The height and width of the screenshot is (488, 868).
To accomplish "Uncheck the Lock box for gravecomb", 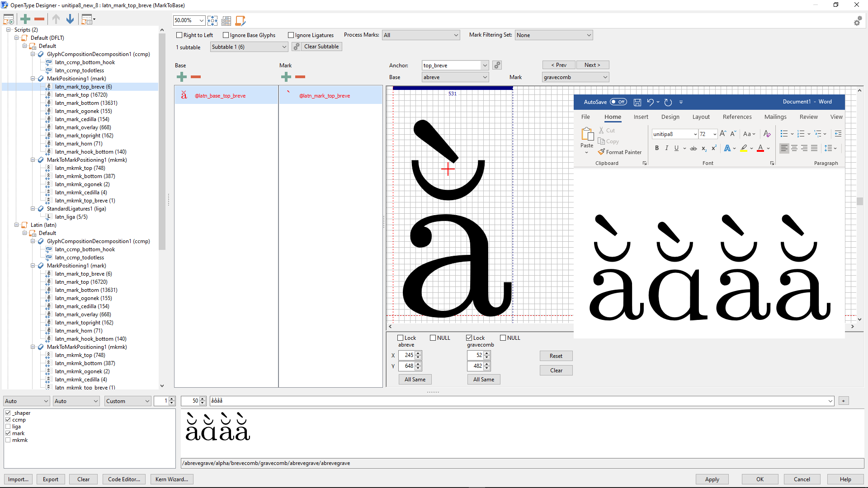I will (469, 338).
